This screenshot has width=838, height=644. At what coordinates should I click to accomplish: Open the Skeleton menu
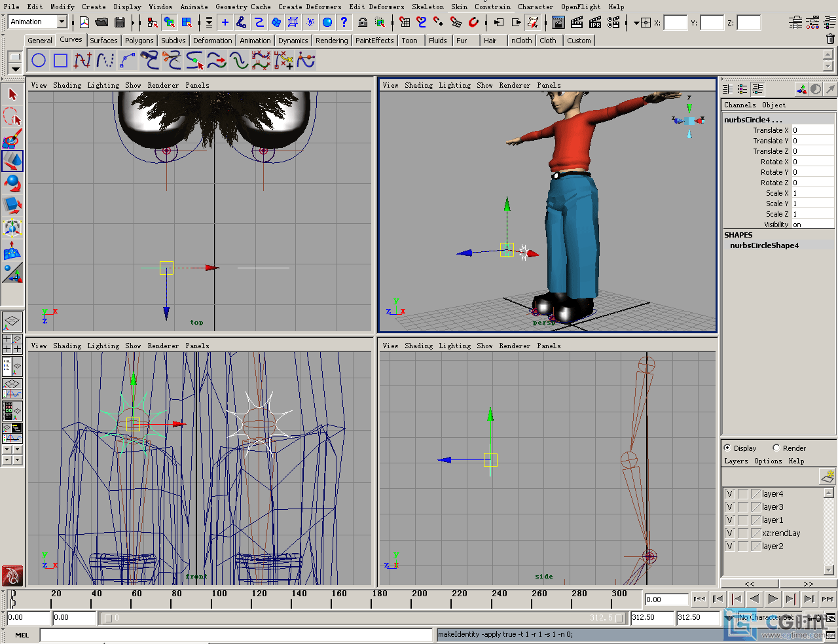tap(428, 7)
